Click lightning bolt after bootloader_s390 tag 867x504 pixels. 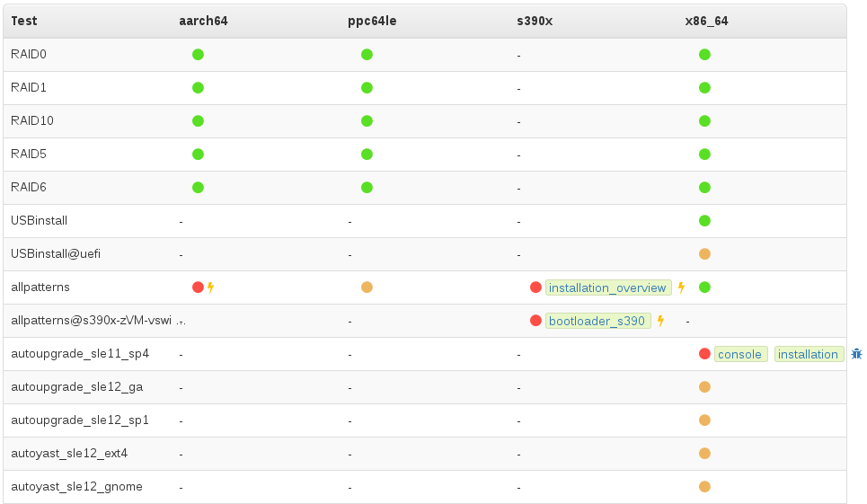tap(660, 321)
